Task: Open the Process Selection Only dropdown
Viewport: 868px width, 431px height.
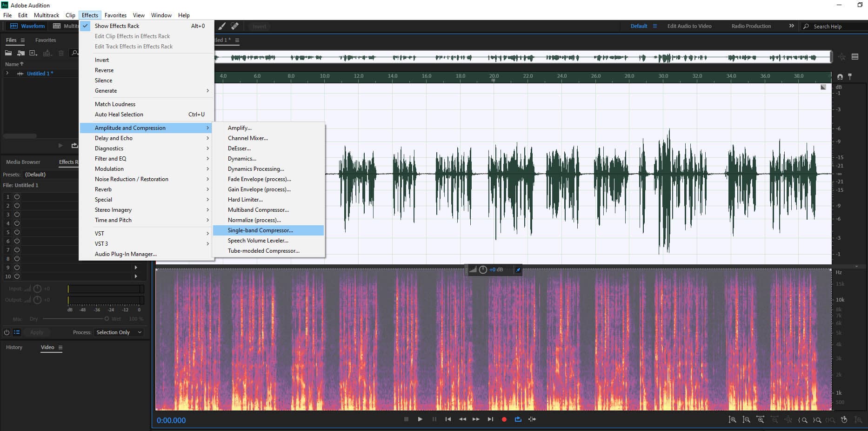Action: pyautogui.click(x=119, y=332)
